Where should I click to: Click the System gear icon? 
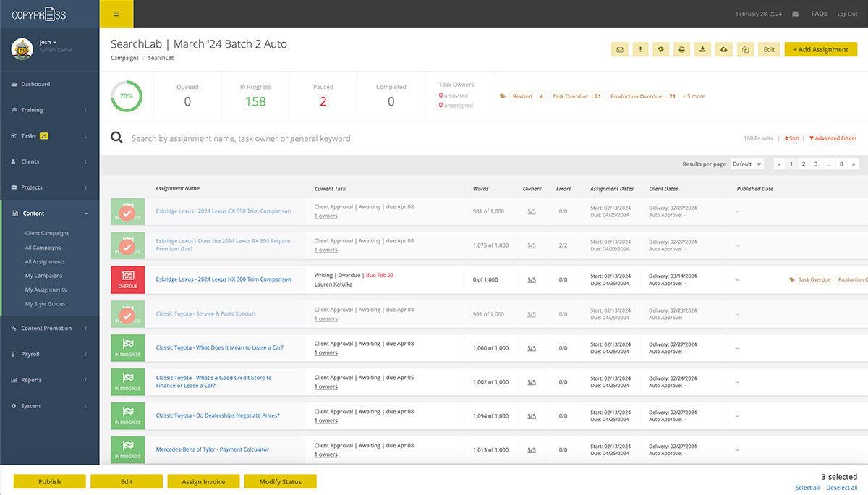(14, 406)
